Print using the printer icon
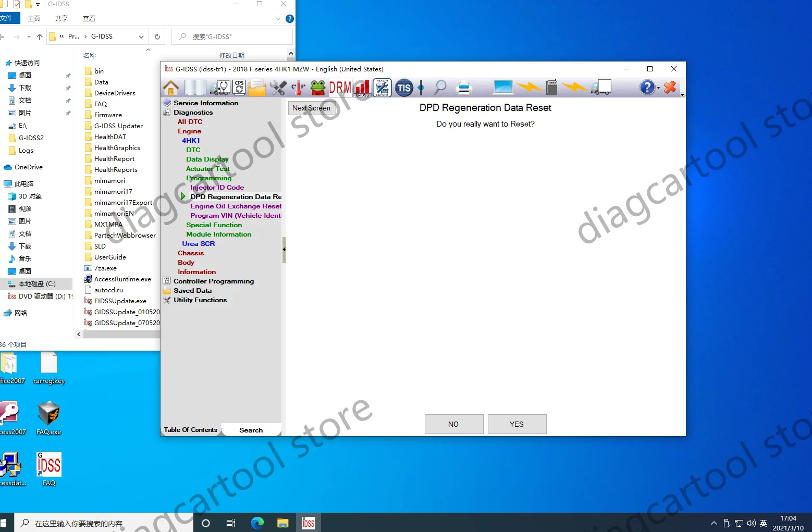812x532 pixels. 464,88
